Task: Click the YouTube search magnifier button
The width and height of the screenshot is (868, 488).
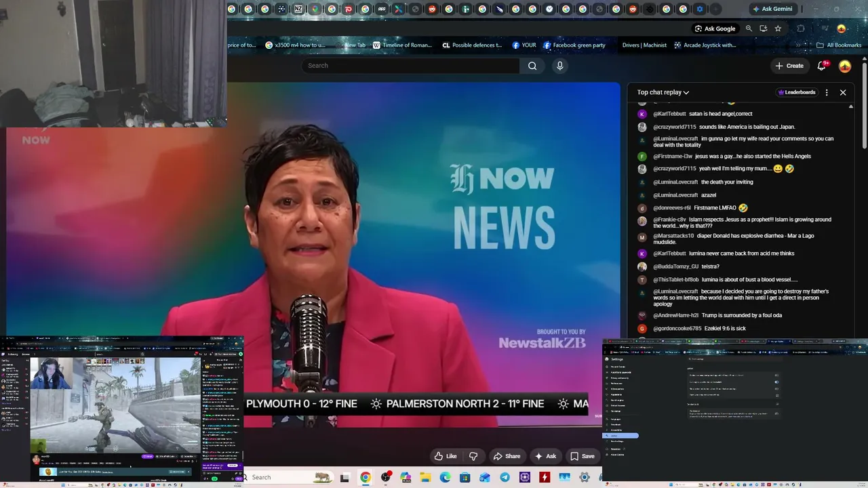Action: point(532,66)
